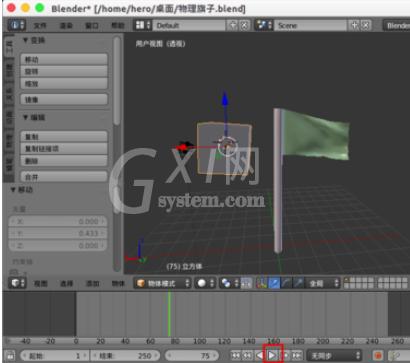The image size is (410, 363).
Task: Enable the scale manipulator icon
Action: coord(298,283)
